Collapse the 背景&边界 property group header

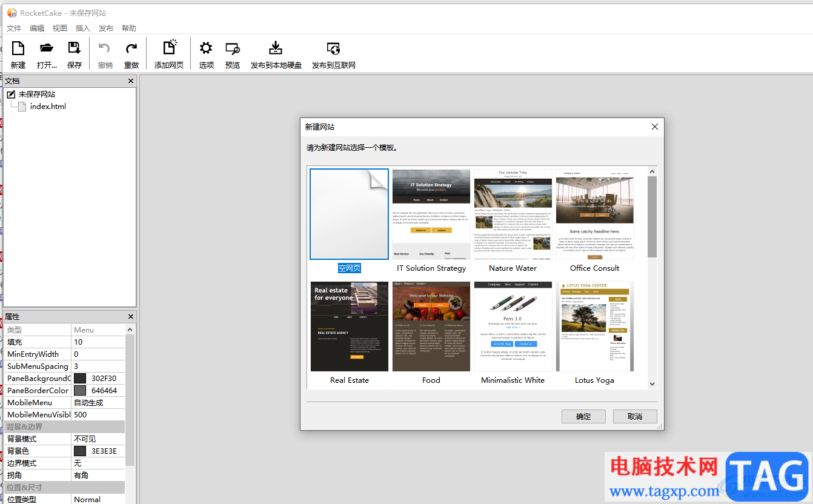[x=64, y=426]
